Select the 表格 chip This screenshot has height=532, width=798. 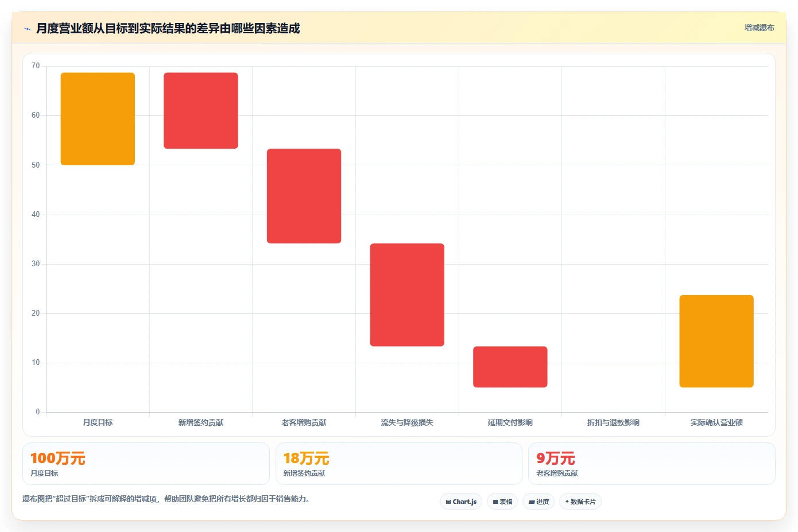point(502,502)
